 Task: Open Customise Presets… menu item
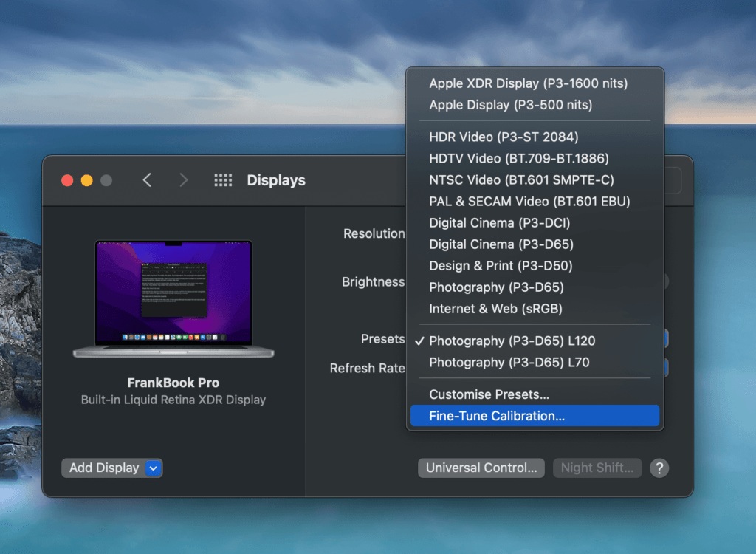pos(535,394)
